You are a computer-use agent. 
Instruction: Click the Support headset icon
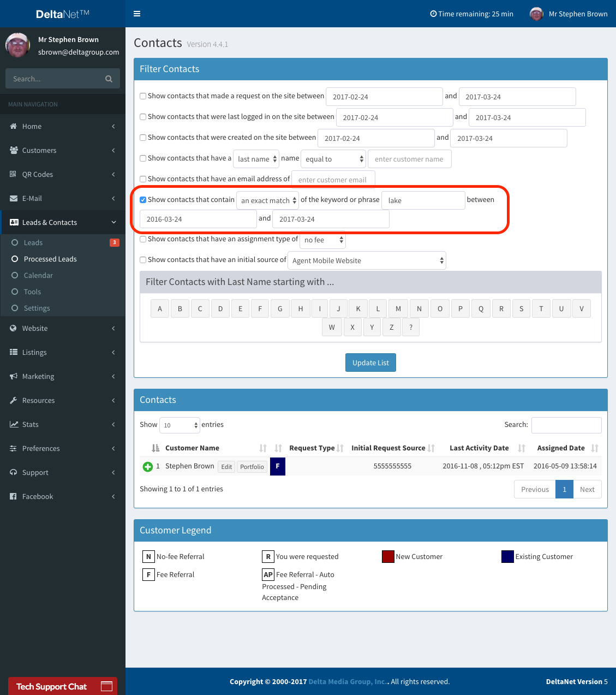(13, 472)
